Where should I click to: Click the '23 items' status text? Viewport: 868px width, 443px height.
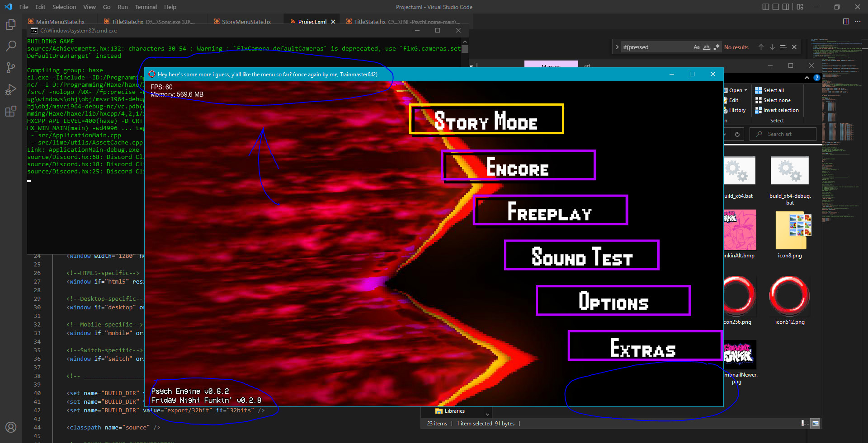click(x=437, y=424)
